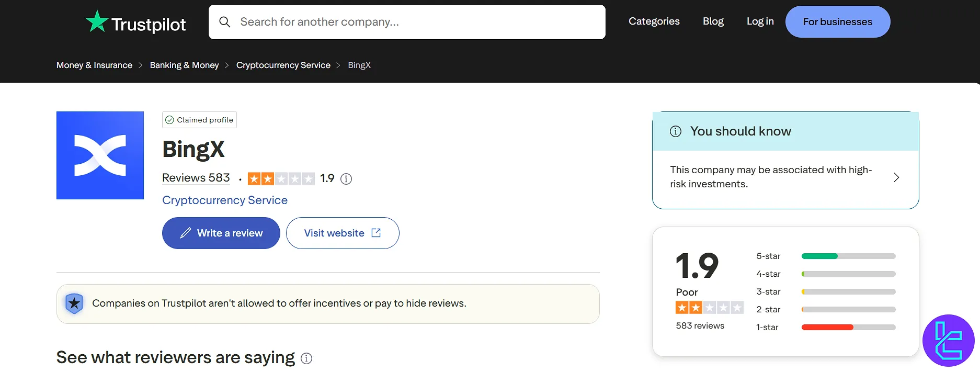The image size is (980, 372).
Task: Click the Trustpilot star logo
Action: pos(97,22)
